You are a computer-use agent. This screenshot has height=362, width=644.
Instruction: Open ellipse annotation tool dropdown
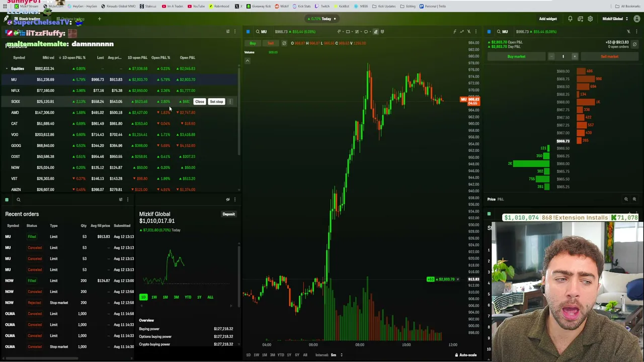pos(367,32)
